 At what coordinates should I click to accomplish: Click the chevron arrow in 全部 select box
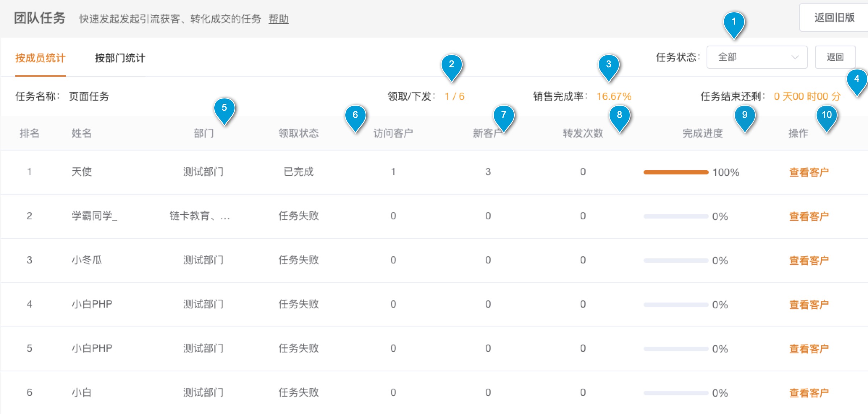click(795, 57)
